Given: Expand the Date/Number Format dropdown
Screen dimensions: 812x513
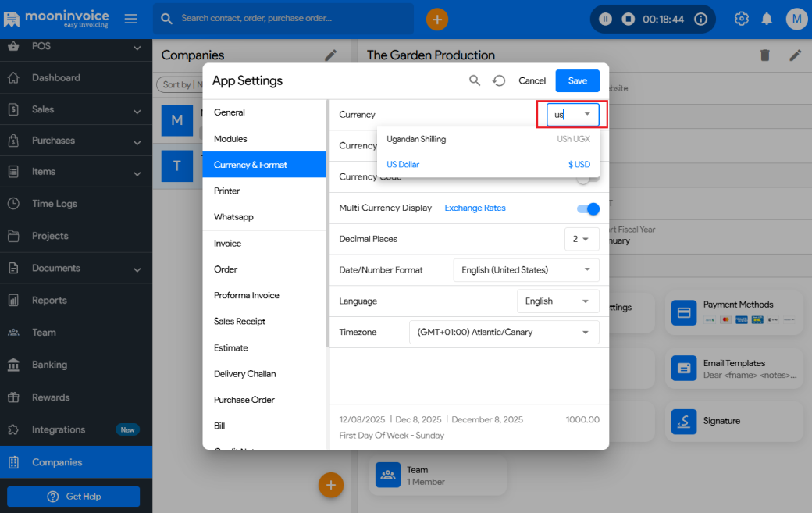Looking at the screenshot, I should coord(525,270).
